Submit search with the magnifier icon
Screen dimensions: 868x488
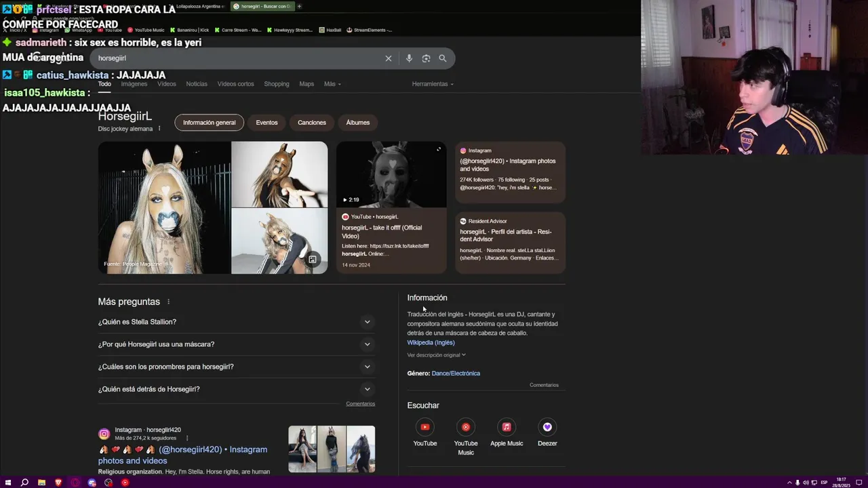pyautogui.click(x=443, y=58)
